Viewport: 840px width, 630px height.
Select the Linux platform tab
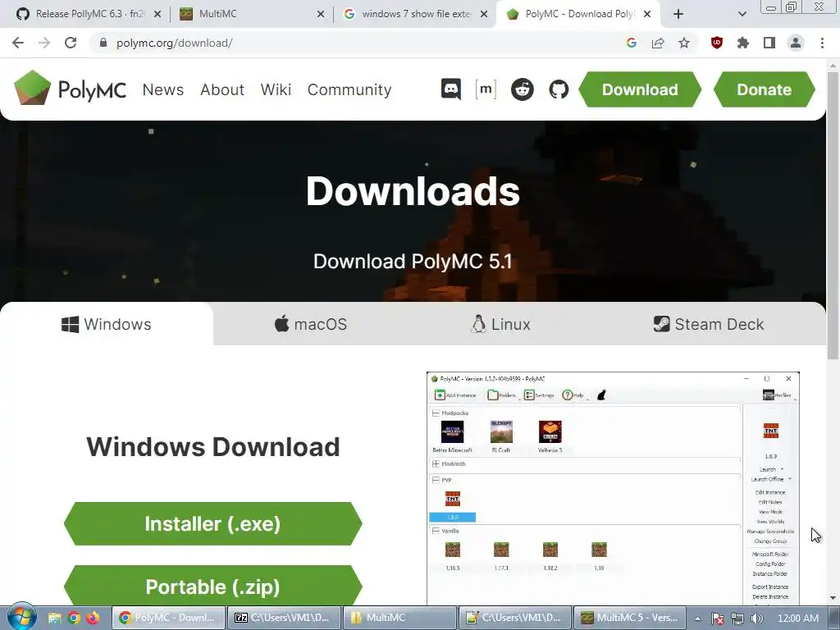(x=500, y=324)
